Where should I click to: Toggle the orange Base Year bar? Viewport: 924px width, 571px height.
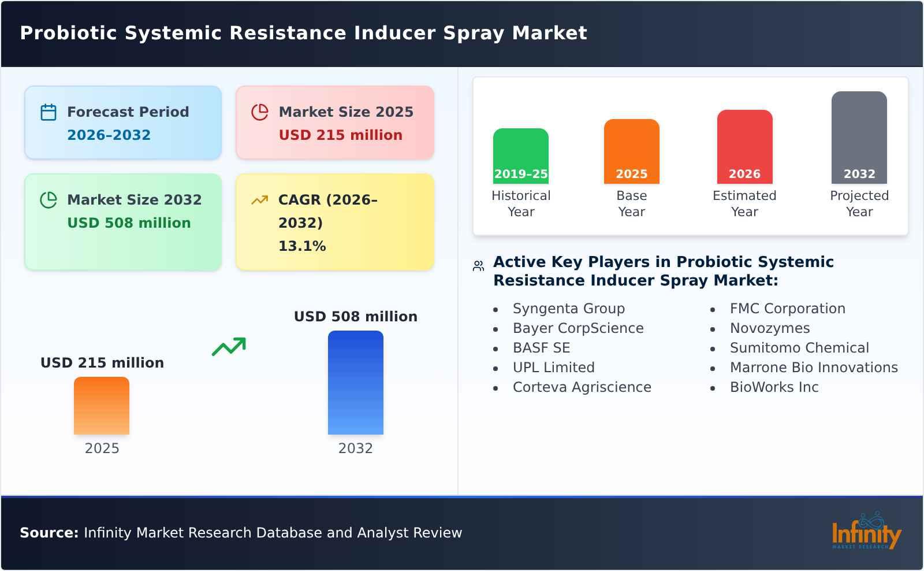[x=631, y=150]
